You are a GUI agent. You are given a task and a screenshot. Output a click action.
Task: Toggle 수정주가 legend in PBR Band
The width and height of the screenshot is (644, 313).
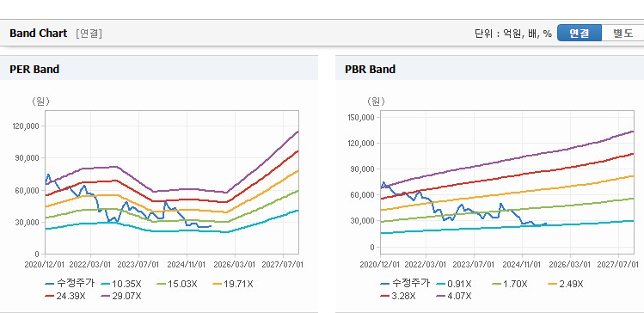pyautogui.click(x=405, y=284)
